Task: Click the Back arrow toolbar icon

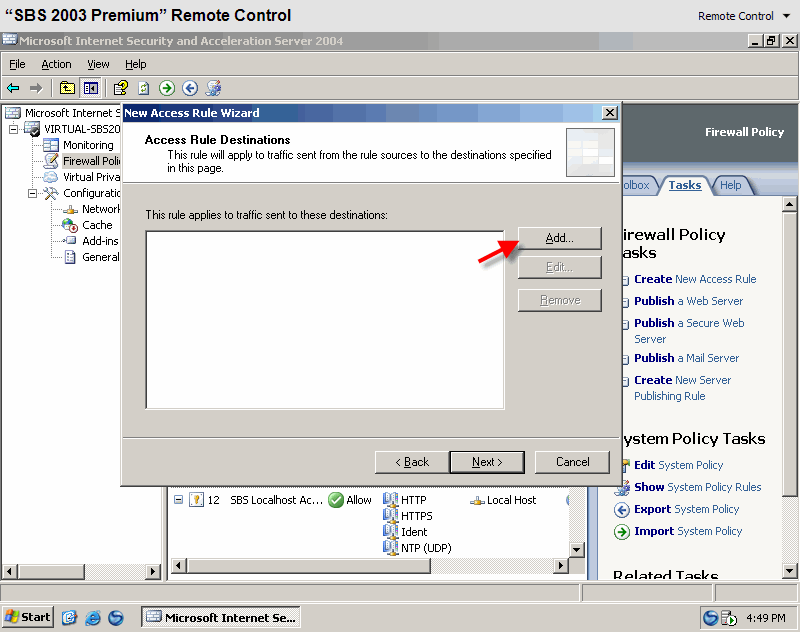Action: [13, 88]
